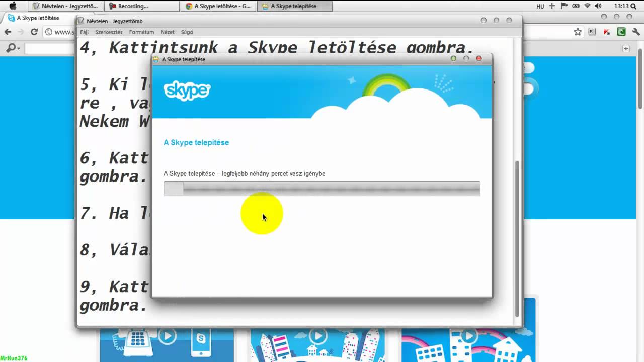
Task: Go back with Chrome's back arrow
Action: (x=8, y=32)
